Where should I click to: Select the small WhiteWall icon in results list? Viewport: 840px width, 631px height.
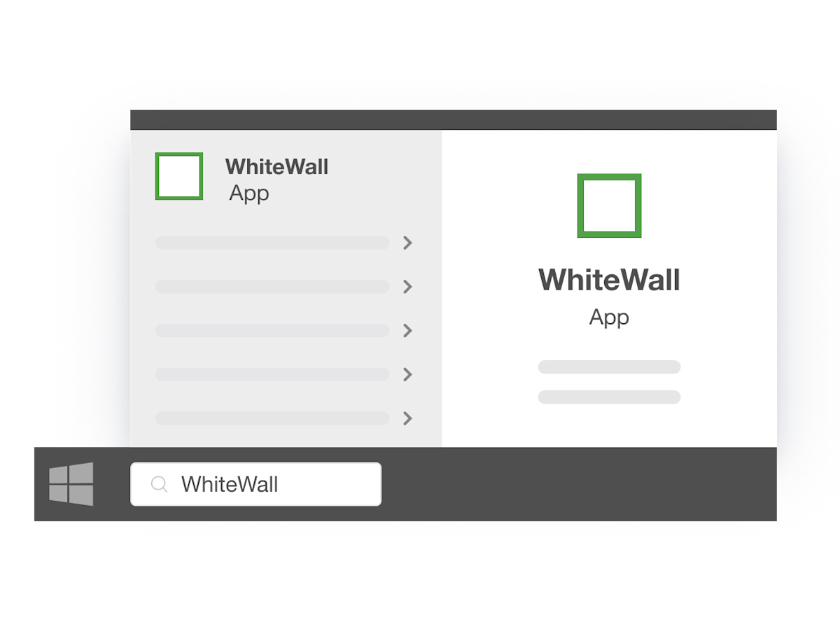[x=179, y=176]
